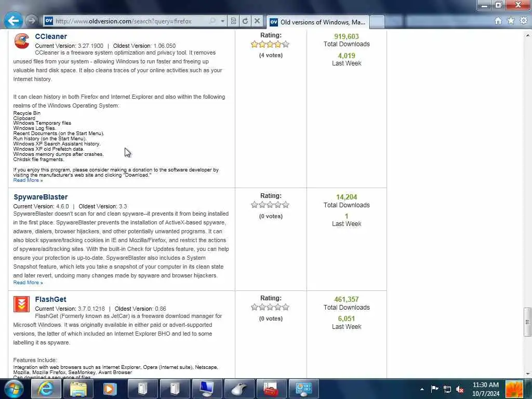Launch Windows Media Player from taskbar
Viewport: 532px width, 399px height.
[x=110, y=389]
